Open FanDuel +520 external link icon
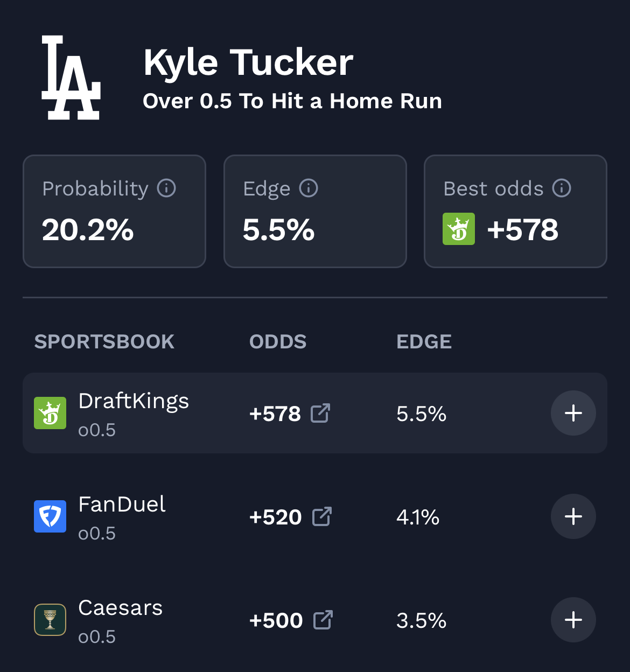The width and height of the screenshot is (630, 672). (322, 516)
